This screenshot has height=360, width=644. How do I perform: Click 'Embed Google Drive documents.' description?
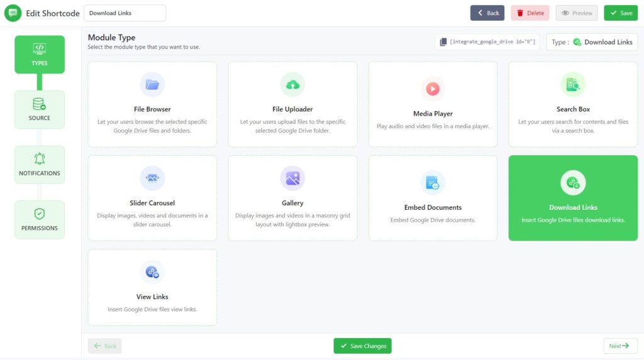pyautogui.click(x=433, y=220)
